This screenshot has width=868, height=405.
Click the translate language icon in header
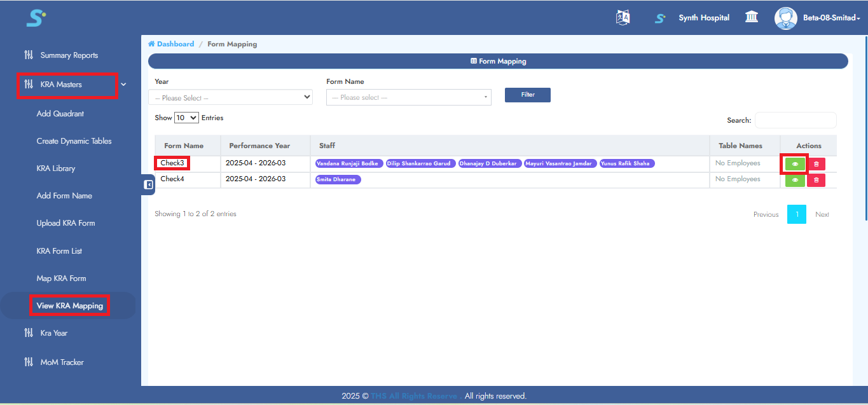(623, 18)
